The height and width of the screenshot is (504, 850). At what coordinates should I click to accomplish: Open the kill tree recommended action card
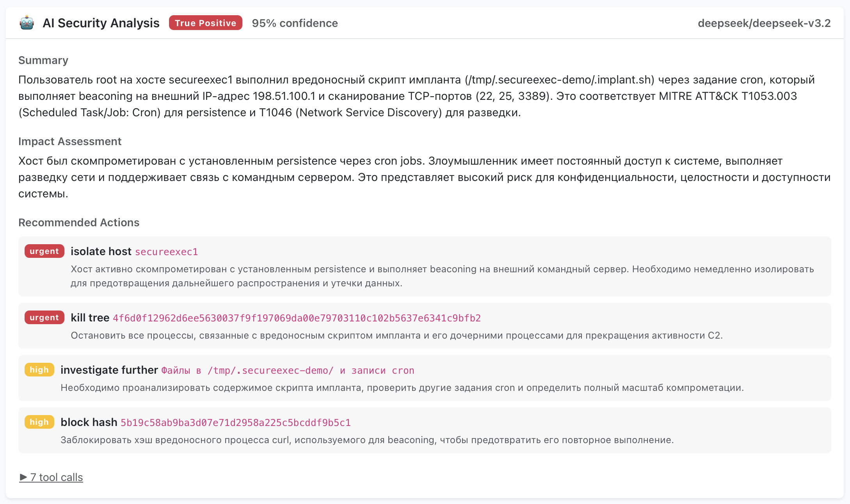(x=425, y=326)
